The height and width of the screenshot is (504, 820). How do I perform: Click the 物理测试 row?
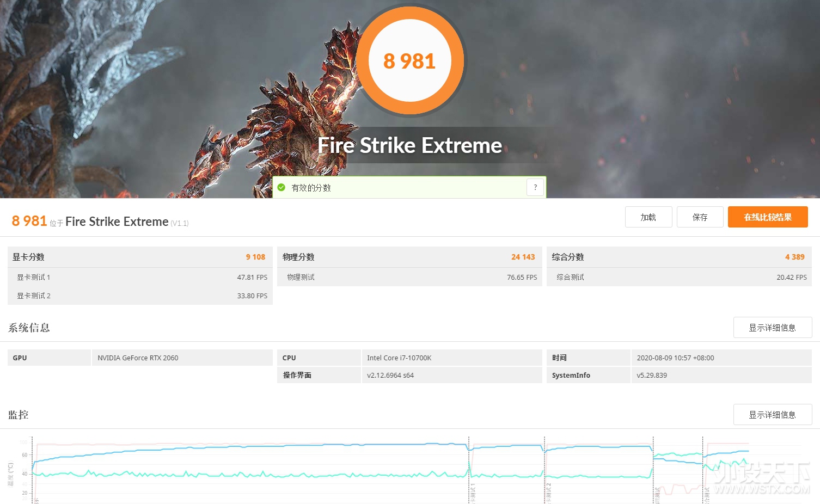(409, 277)
